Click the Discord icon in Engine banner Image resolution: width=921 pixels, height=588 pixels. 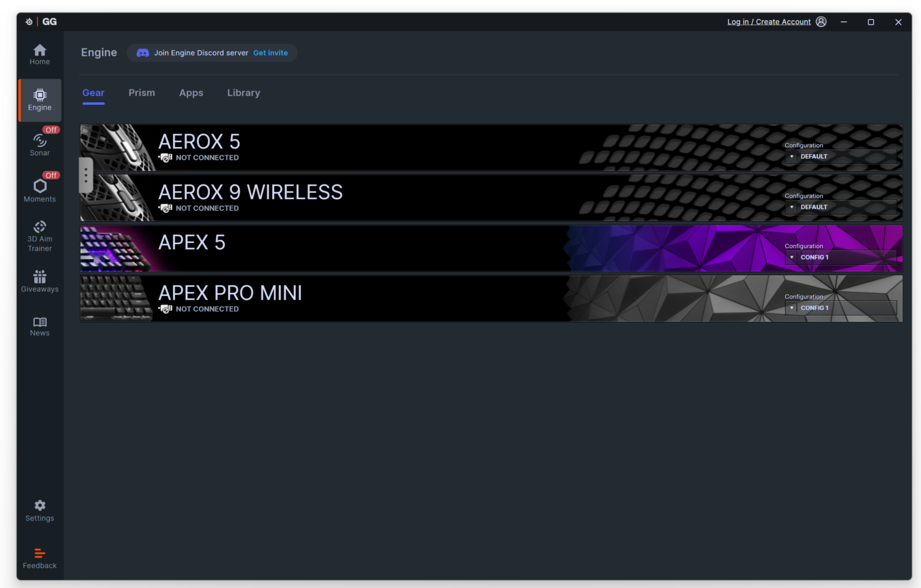pyautogui.click(x=143, y=53)
